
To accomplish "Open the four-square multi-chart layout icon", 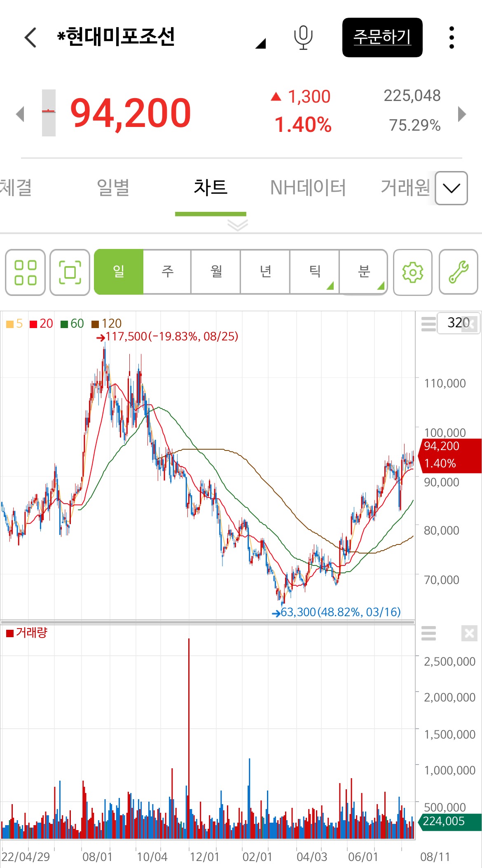I will pyautogui.click(x=25, y=272).
